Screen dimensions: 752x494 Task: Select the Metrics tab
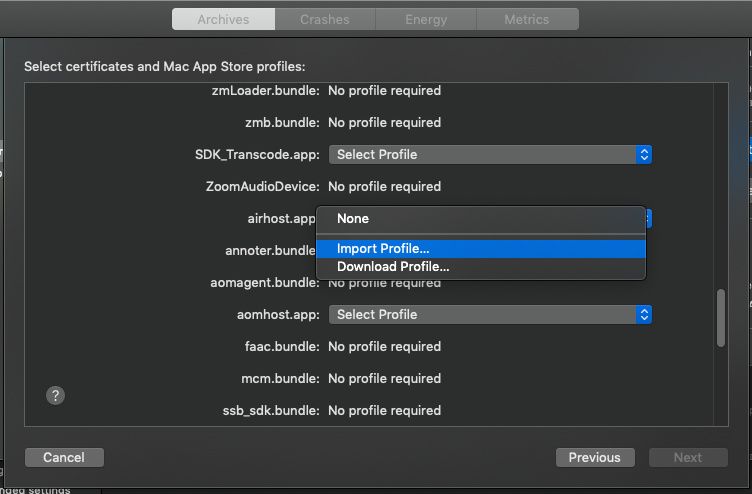coord(527,19)
